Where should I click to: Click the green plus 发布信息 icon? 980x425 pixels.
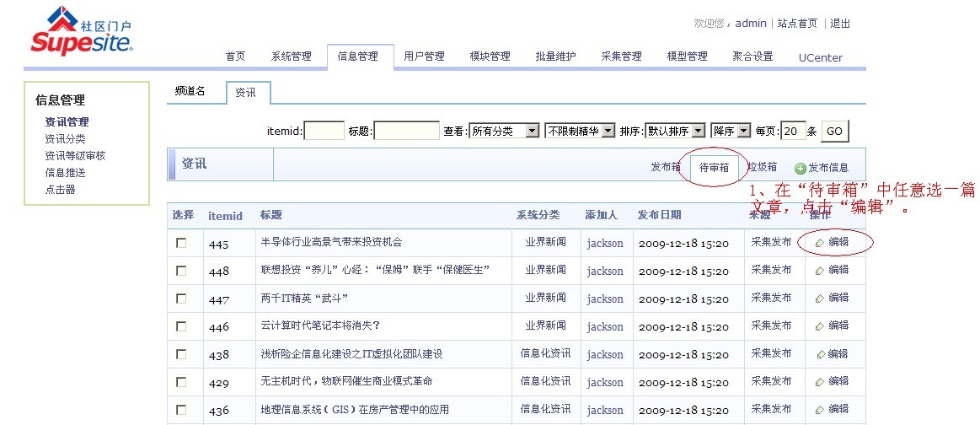pyautogui.click(x=801, y=169)
